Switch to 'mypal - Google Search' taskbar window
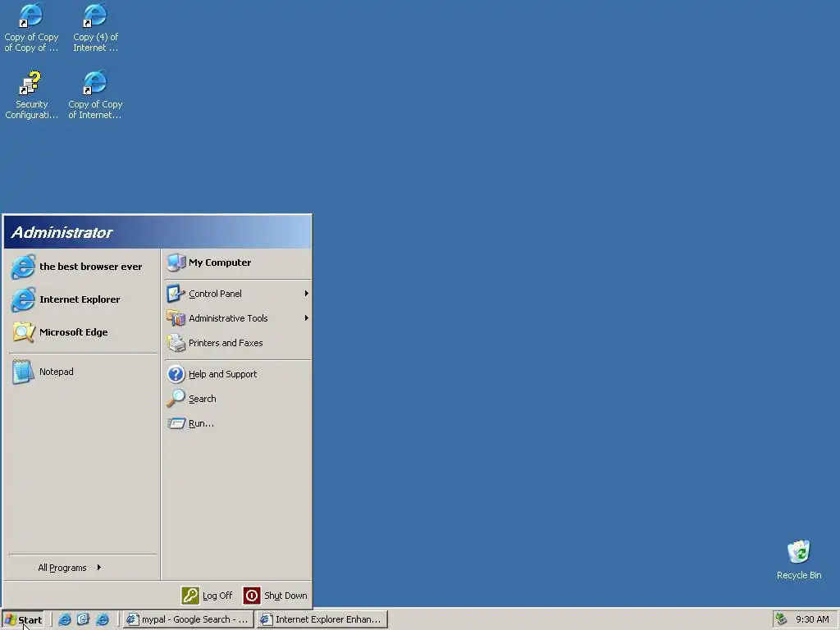 pos(188,619)
